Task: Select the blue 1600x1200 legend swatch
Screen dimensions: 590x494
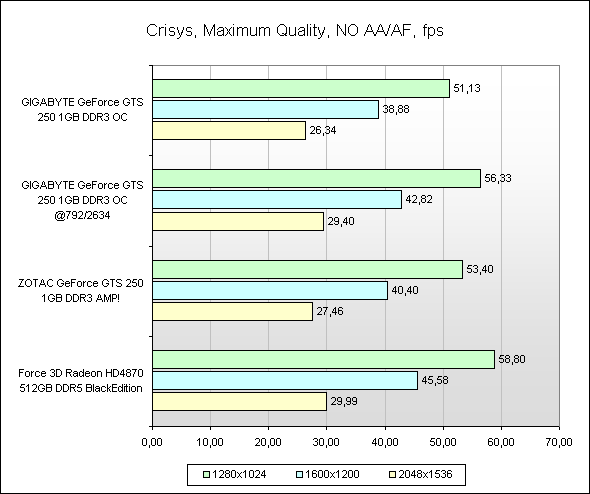Action: [300, 475]
